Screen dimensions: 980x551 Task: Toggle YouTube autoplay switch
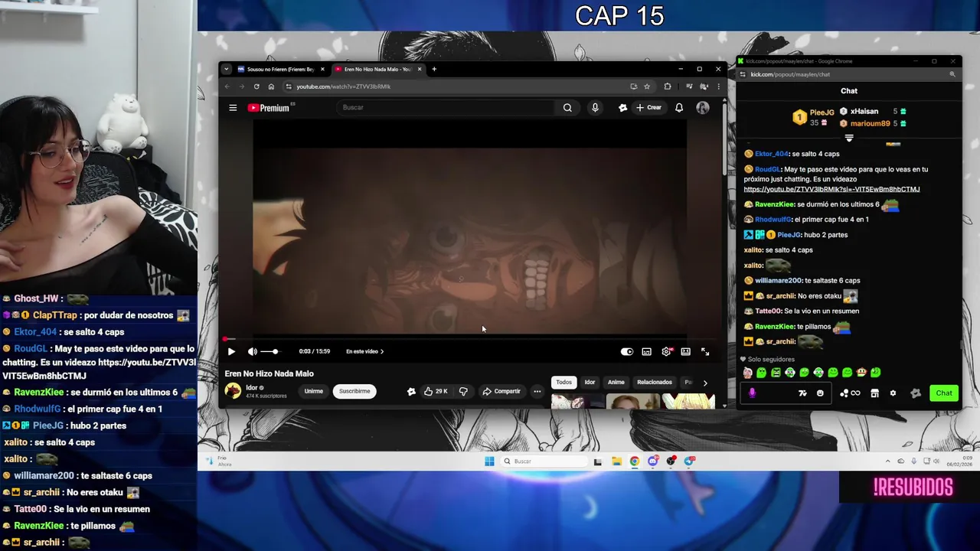point(627,351)
